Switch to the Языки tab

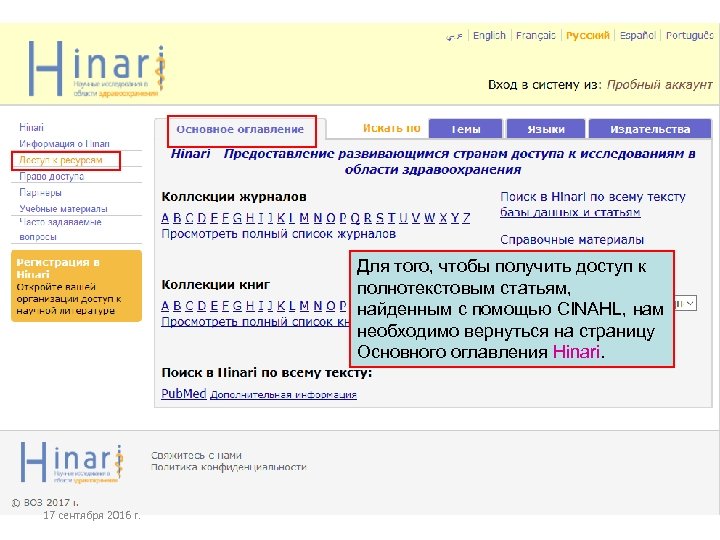tap(546, 129)
